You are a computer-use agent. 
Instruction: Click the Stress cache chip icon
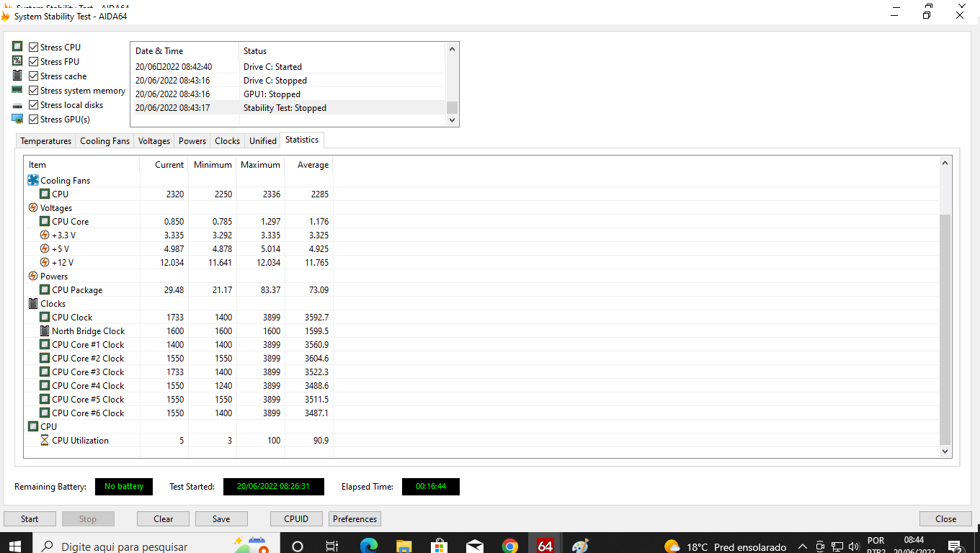point(17,76)
